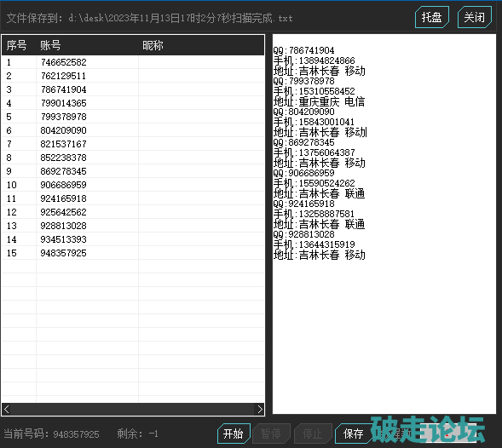
Task: Click the left scroll arrow of list
Action: pyautogui.click(x=7, y=409)
